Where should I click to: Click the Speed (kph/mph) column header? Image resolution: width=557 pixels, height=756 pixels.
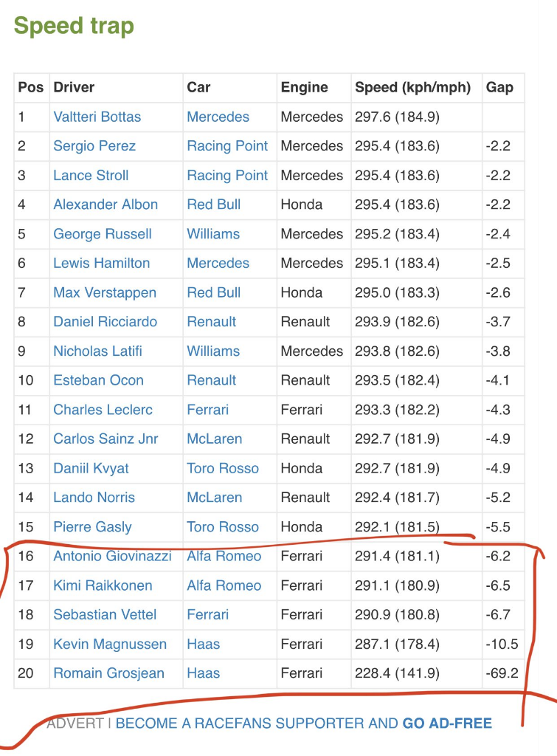[412, 87]
